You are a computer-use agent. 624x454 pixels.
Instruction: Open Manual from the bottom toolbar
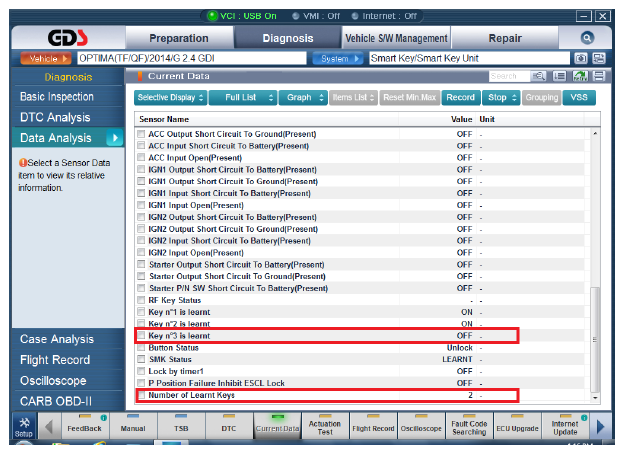[x=133, y=427]
